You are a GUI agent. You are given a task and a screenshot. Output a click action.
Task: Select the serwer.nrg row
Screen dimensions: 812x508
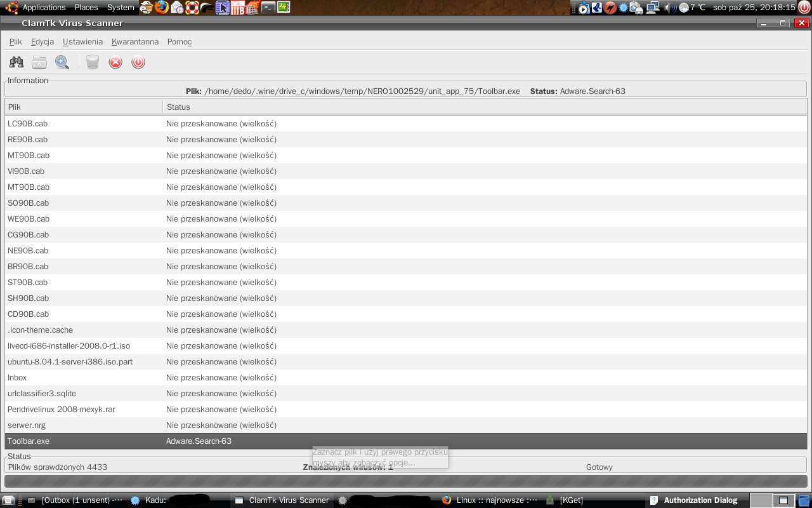[406, 425]
